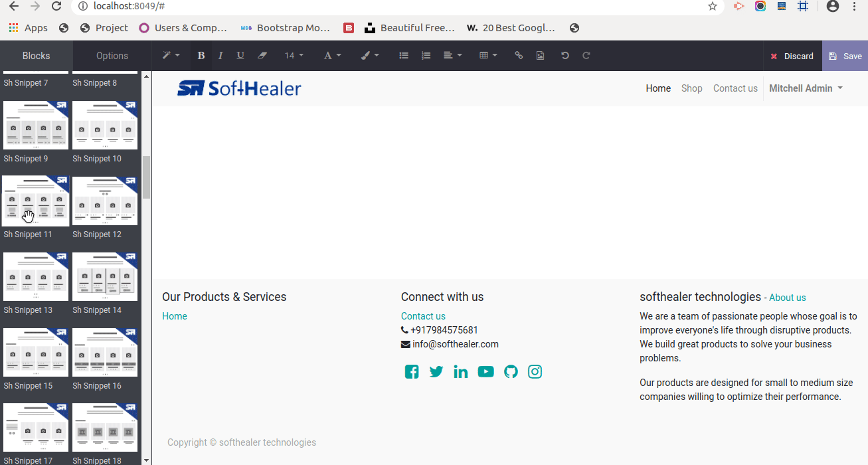Screen dimensions: 868x465
Task: Click the Copyright © softhealer technologies text
Action: (x=242, y=442)
